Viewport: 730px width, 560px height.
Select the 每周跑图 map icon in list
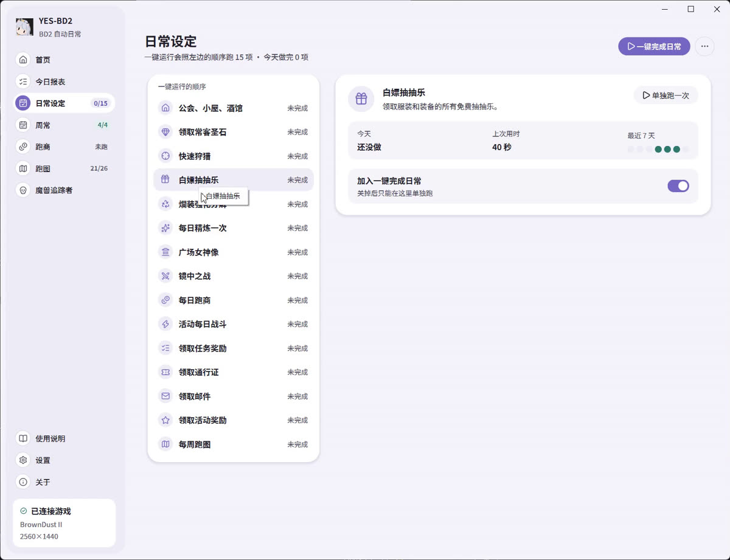tap(165, 444)
